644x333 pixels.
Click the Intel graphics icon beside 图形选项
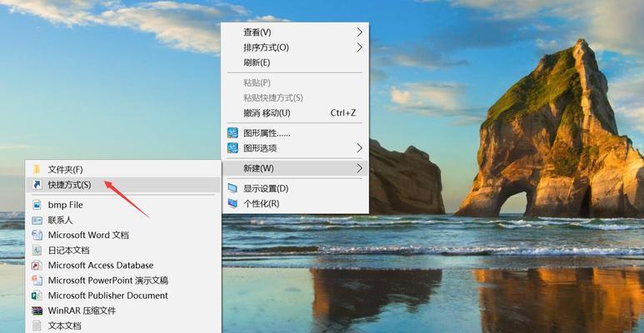233,148
